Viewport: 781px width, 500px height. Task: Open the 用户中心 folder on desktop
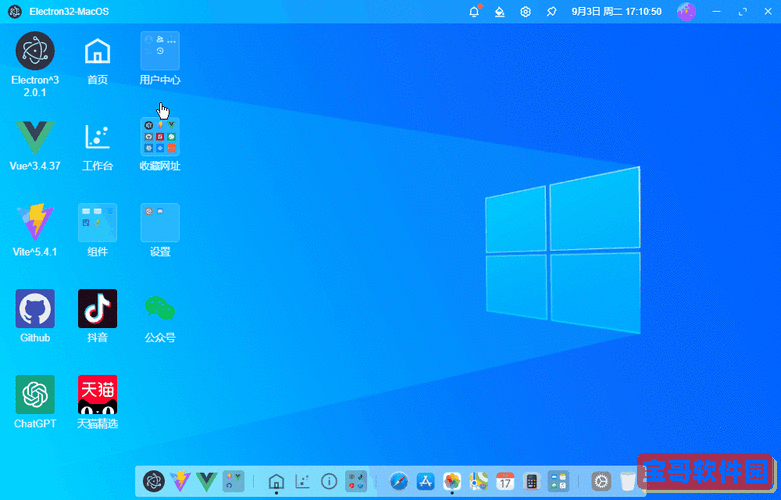pos(160,51)
